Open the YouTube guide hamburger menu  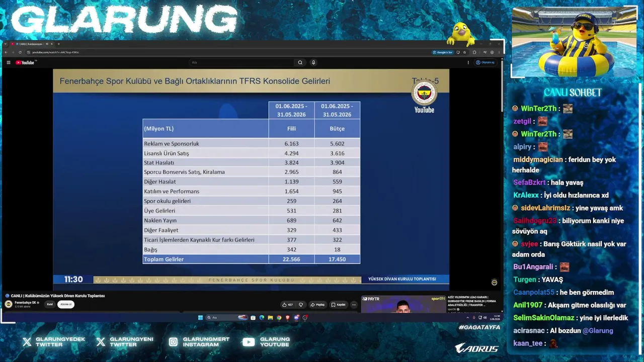click(x=9, y=62)
